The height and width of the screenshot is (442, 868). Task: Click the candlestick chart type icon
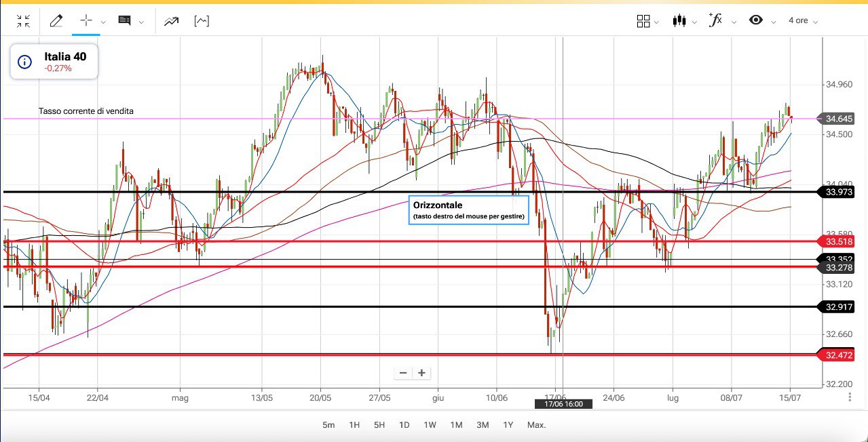[679, 21]
